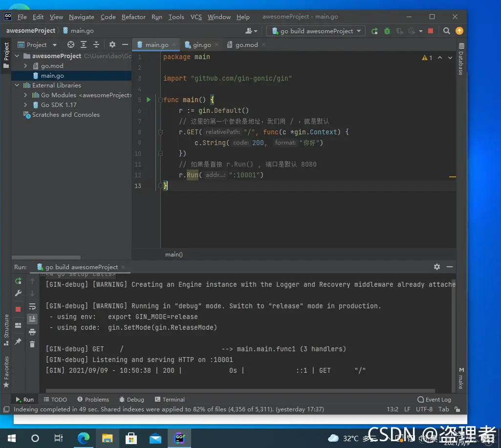Toggle the Structure tool window
Image resolution: width=501 pixels, height=448 pixels.
[6, 330]
